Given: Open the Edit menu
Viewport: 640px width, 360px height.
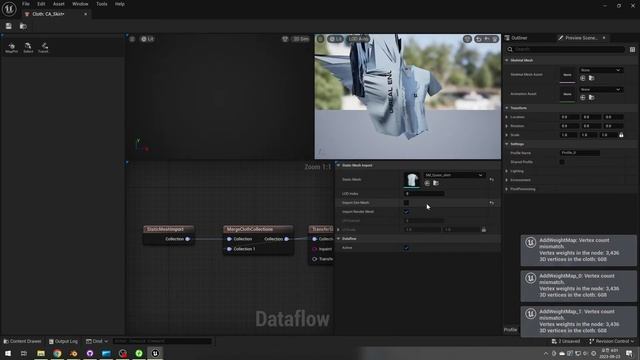Looking at the screenshot, I should tap(41, 4).
